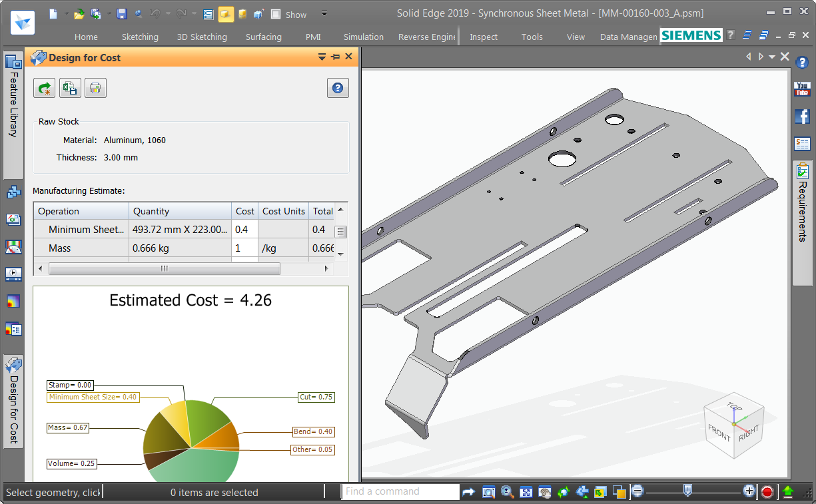816x504 pixels.
Task: Click the Help button near SIEMENS logo
Action: 731,35
